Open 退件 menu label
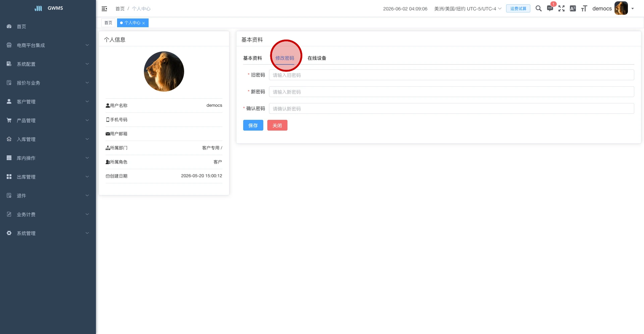The height and width of the screenshot is (334, 644). 21,196
